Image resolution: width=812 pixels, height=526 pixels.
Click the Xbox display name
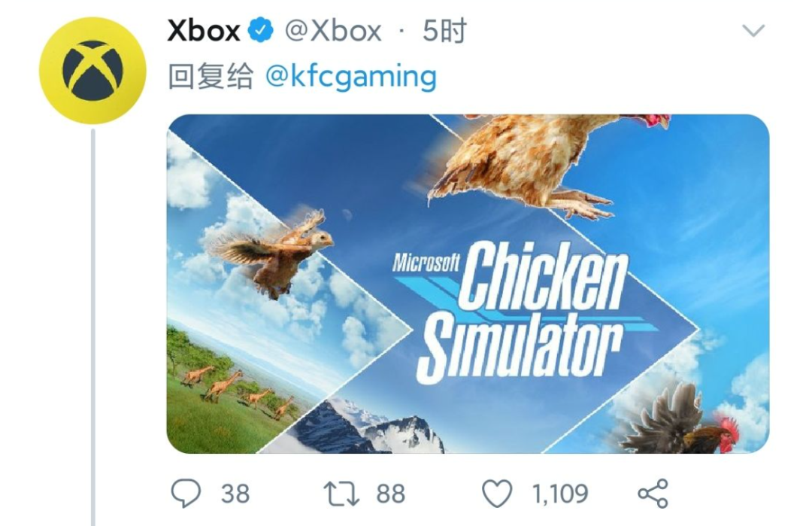(204, 31)
